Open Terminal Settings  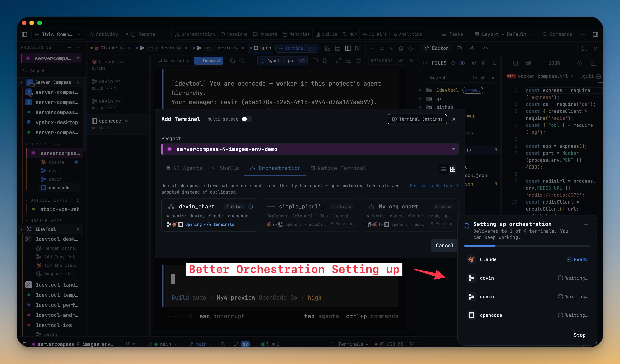point(417,119)
